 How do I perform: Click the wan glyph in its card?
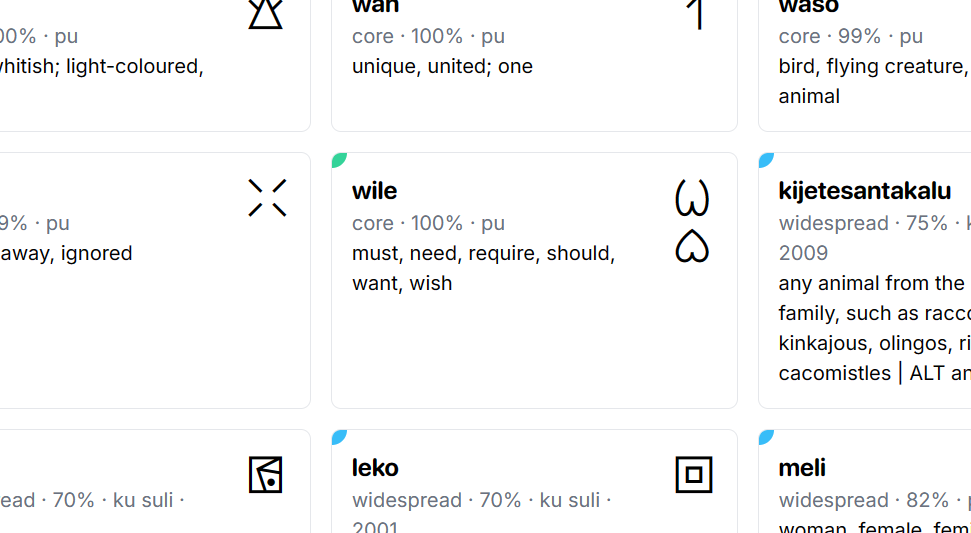pyautogui.click(x=698, y=13)
